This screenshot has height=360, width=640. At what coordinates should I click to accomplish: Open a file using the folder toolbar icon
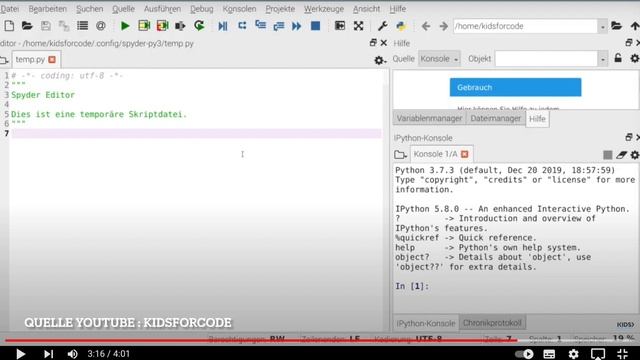[x=27, y=26]
